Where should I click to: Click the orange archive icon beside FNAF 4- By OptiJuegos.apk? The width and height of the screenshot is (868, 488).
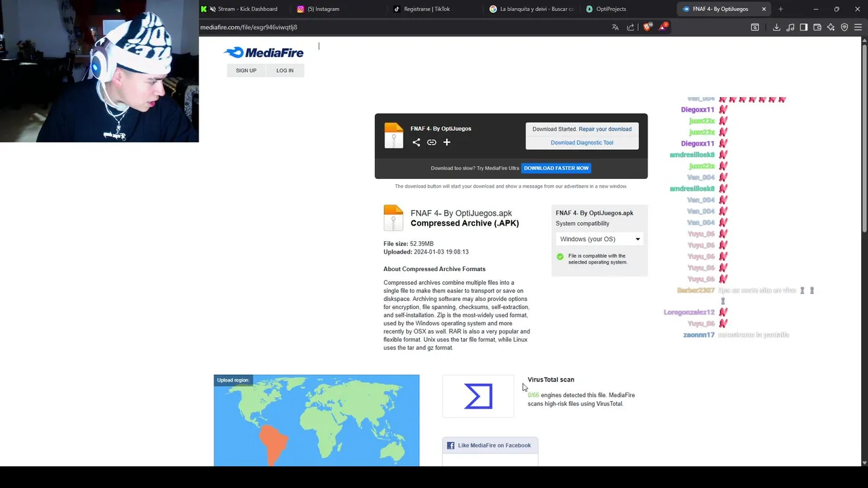(x=393, y=218)
